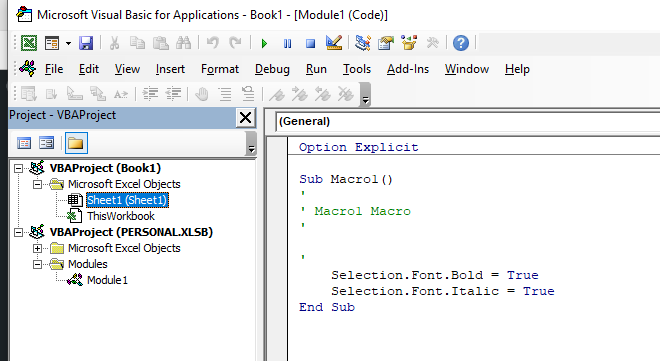Open the Properties Window icon

(x=386, y=43)
